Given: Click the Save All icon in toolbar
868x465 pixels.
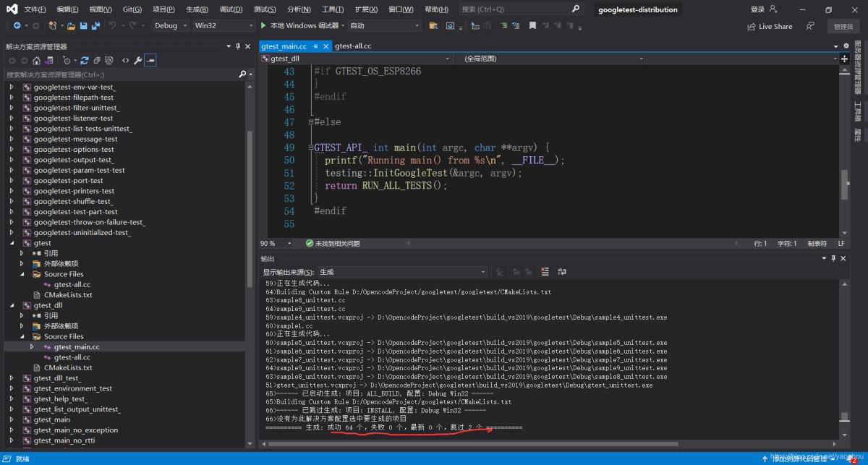Looking at the screenshot, I should (96, 25).
